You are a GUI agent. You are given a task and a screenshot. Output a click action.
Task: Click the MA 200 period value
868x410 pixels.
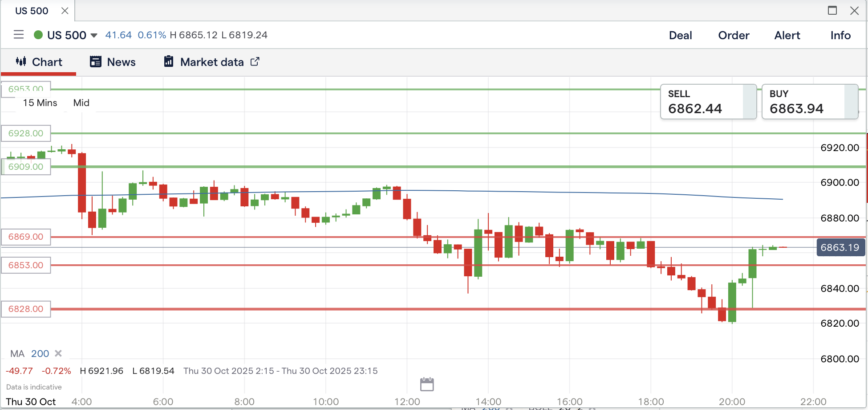pos(40,353)
